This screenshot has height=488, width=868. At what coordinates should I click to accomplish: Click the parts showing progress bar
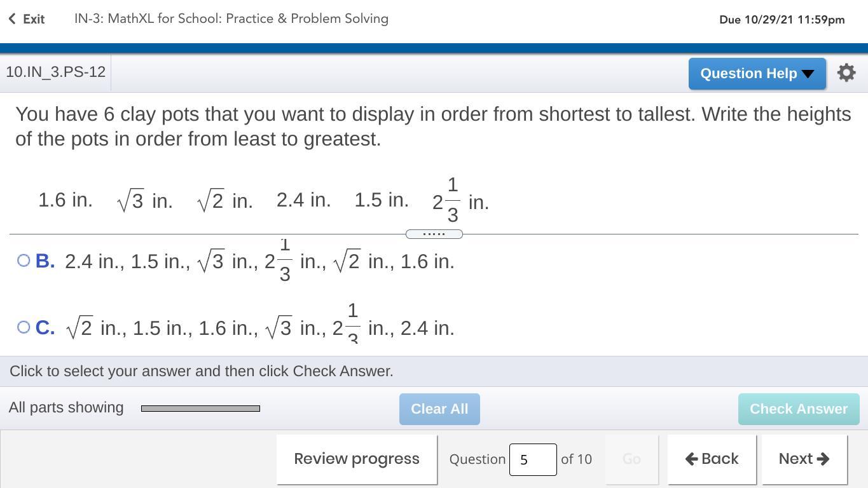click(x=200, y=409)
